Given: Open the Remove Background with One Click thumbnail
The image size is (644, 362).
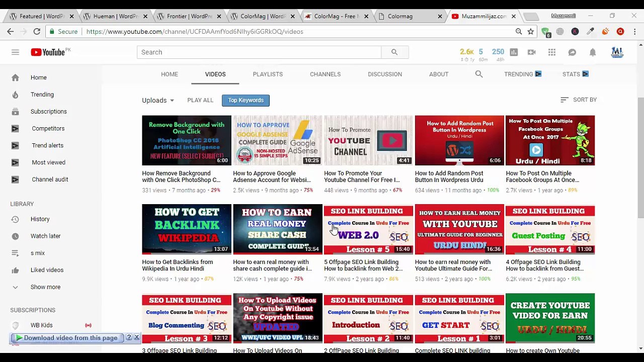Looking at the screenshot, I should [x=187, y=140].
